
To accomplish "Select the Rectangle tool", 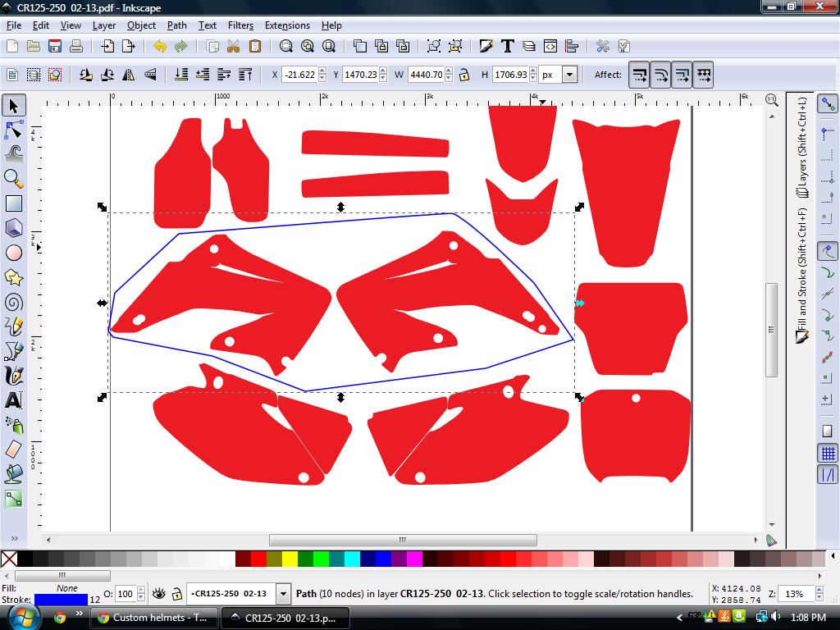I will pyautogui.click(x=13, y=203).
